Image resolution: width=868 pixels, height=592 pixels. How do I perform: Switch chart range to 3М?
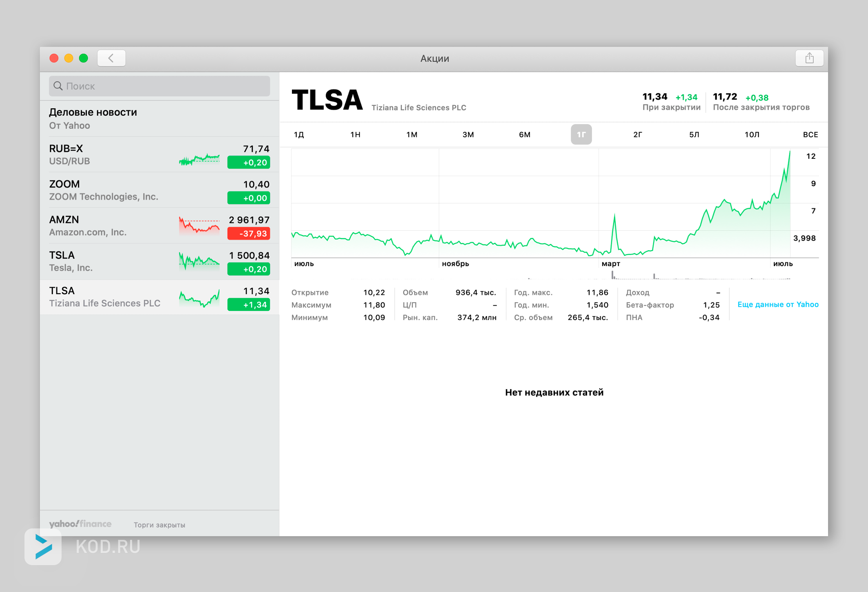[x=468, y=135]
